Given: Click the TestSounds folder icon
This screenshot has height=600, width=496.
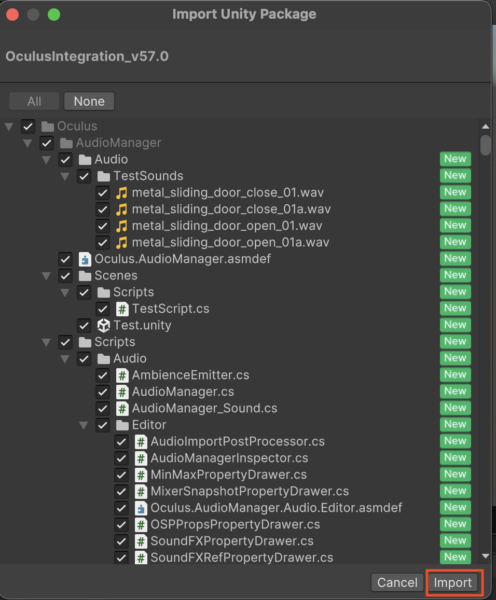Looking at the screenshot, I should [103, 176].
